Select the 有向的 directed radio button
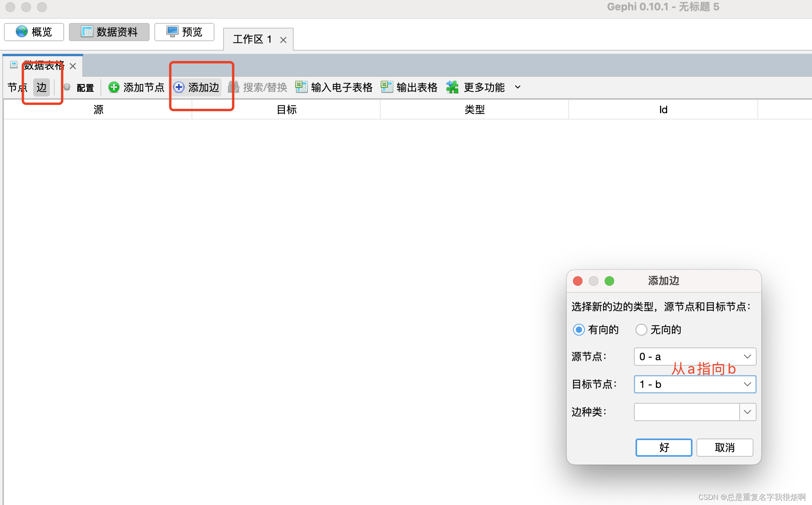 click(x=579, y=330)
